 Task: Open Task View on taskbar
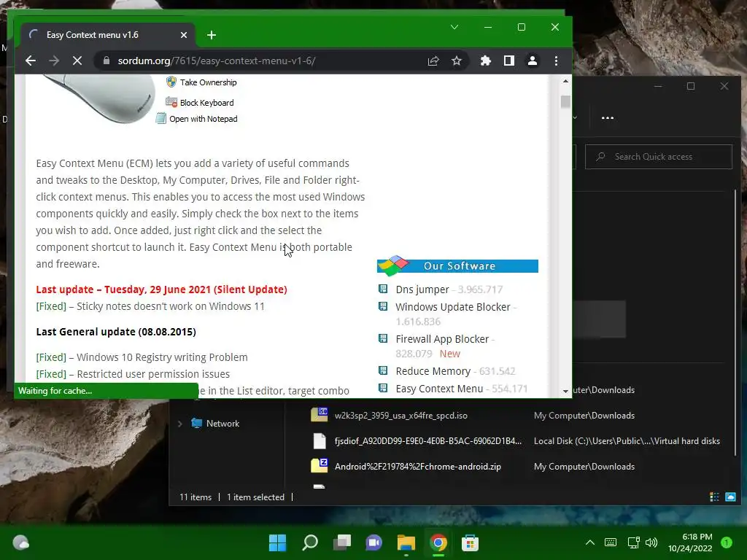[341, 542]
